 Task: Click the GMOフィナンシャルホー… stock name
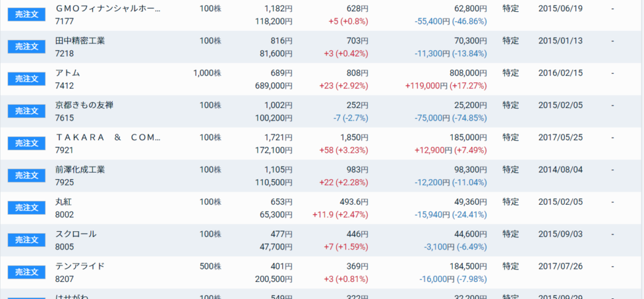pos(108,9)
